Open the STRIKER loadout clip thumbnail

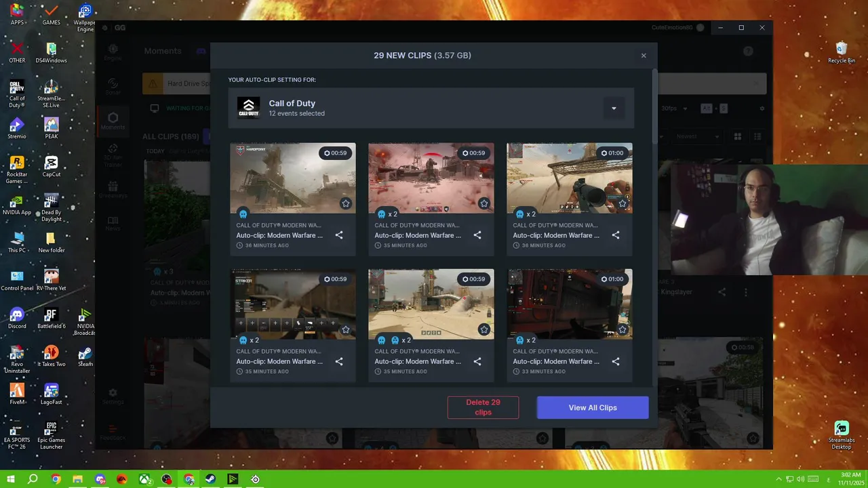(x=293, y=304)
